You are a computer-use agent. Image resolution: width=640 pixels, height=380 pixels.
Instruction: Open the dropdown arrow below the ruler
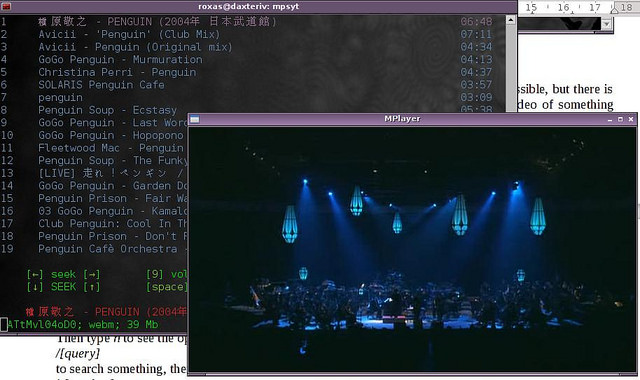click(x=607, y=24)
